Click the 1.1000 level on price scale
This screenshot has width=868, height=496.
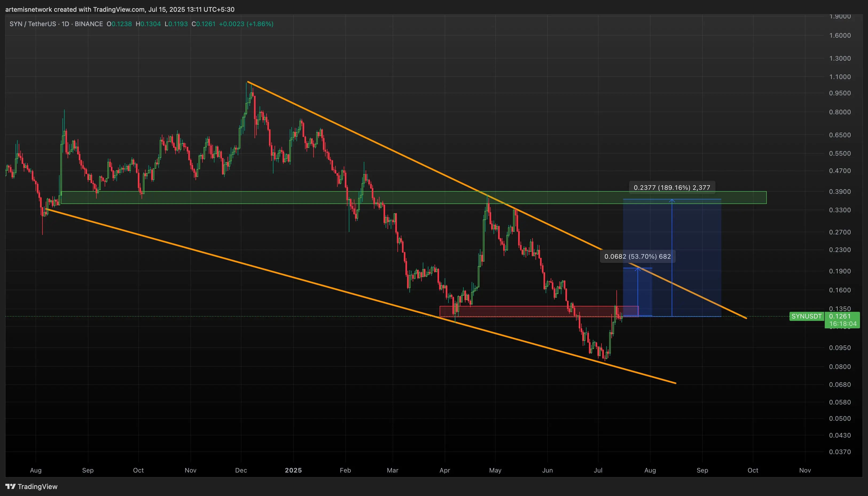pyautogui.click(x=840, y=77)
